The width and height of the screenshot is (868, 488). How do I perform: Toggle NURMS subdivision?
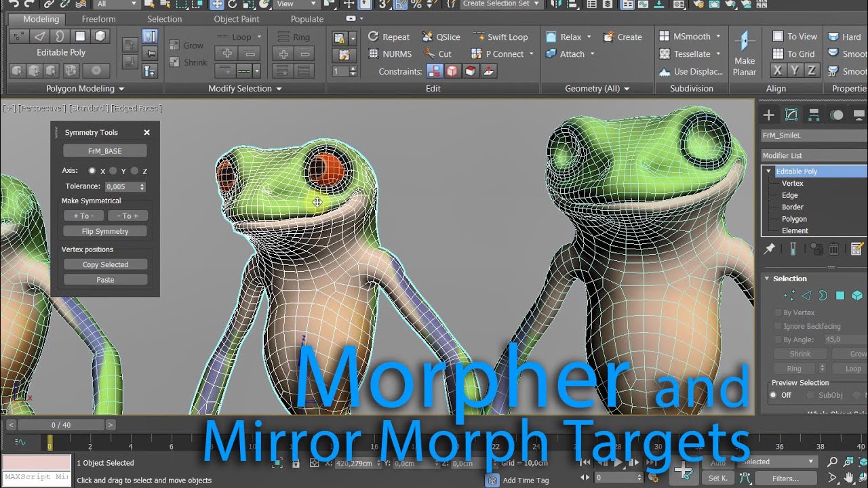(389, 54)
